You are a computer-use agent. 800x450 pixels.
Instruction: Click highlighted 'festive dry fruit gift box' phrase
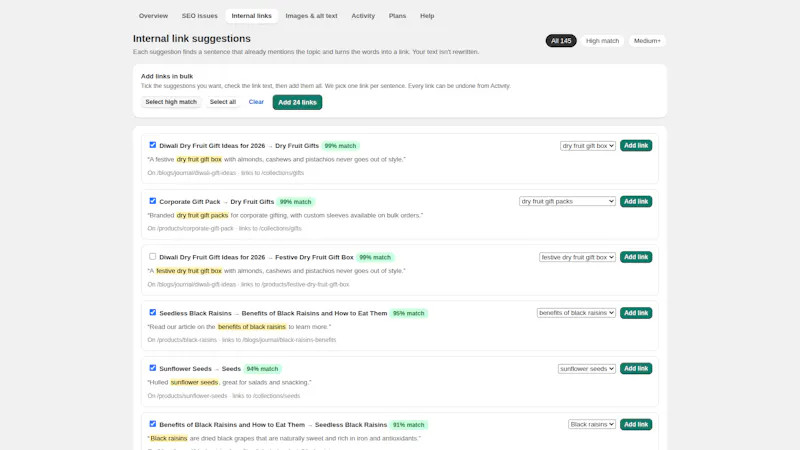pyautogui.click(x=189, y=271)
